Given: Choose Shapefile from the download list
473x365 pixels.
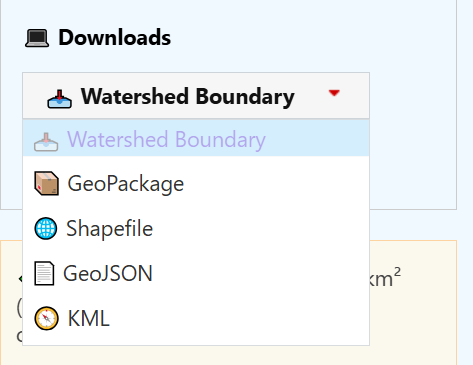Looking at the screenshot, I should [x=196, y=228].
